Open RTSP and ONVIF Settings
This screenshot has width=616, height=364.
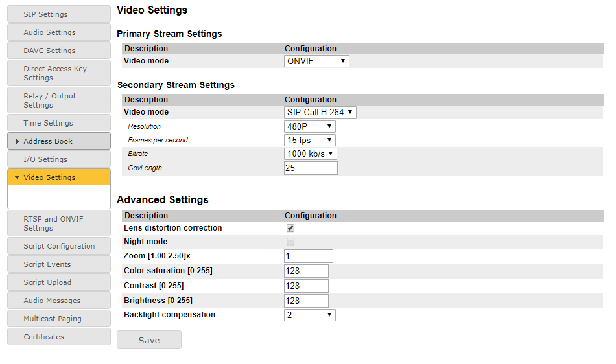pos(59,223)
